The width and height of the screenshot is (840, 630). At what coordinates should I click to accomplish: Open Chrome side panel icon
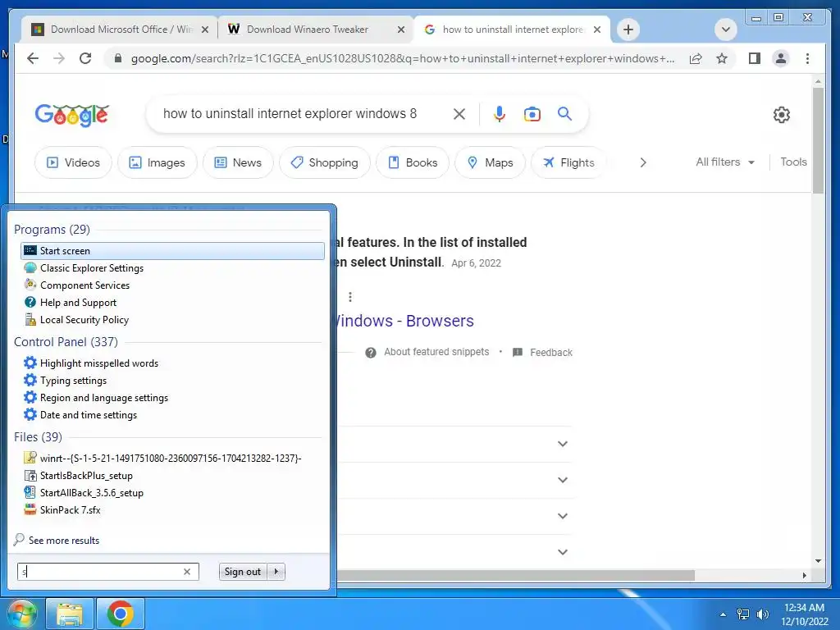[755, 58]
